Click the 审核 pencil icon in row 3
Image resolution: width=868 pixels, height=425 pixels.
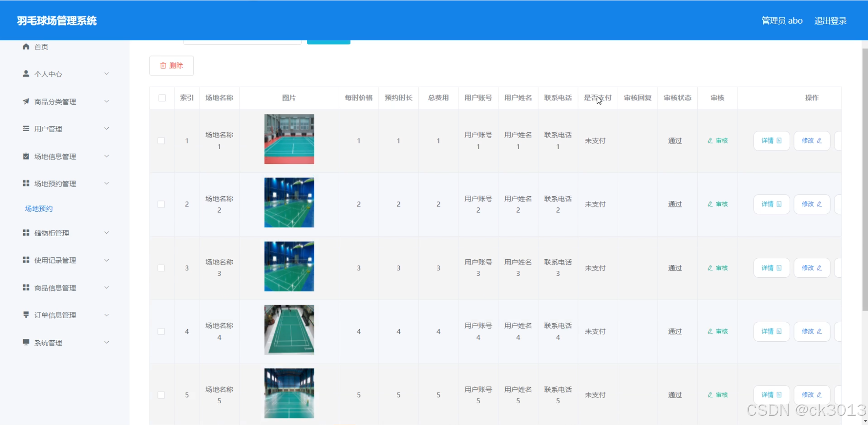710,268
